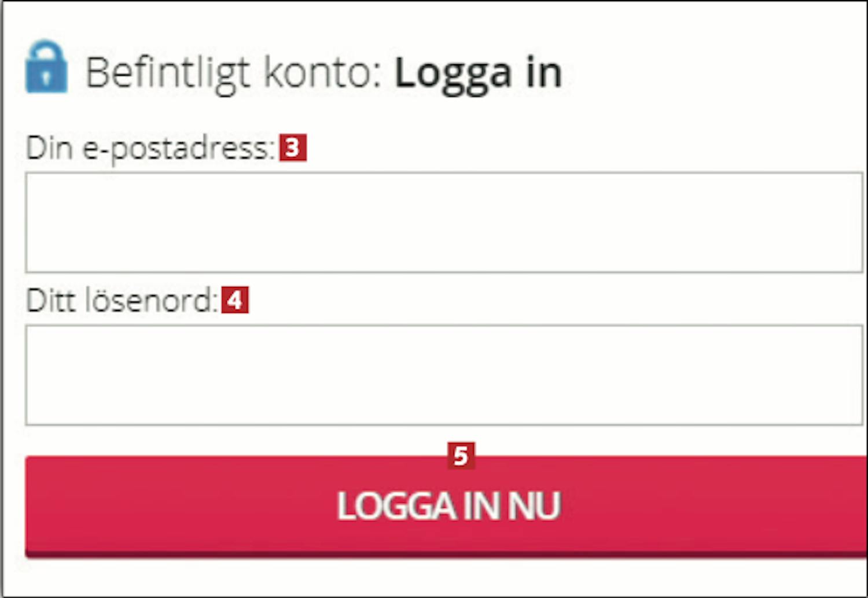Image resolution: width=868 pixels, height=598 pixels.
Task: Click the 'Ditt lösenord:' label
Action: [x=122, y=301]
